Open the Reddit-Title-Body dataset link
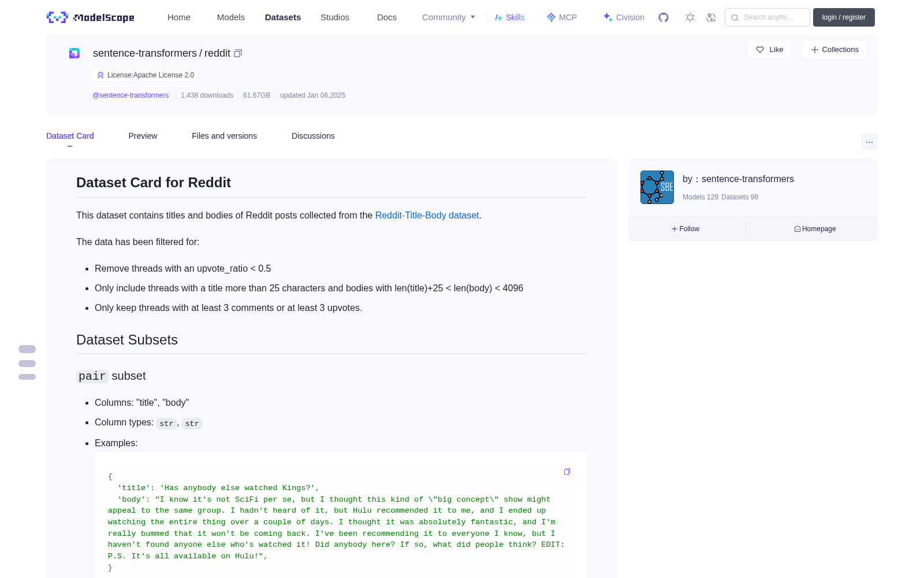924x578 pixels. pyautogui.click(x=427, y=215)
